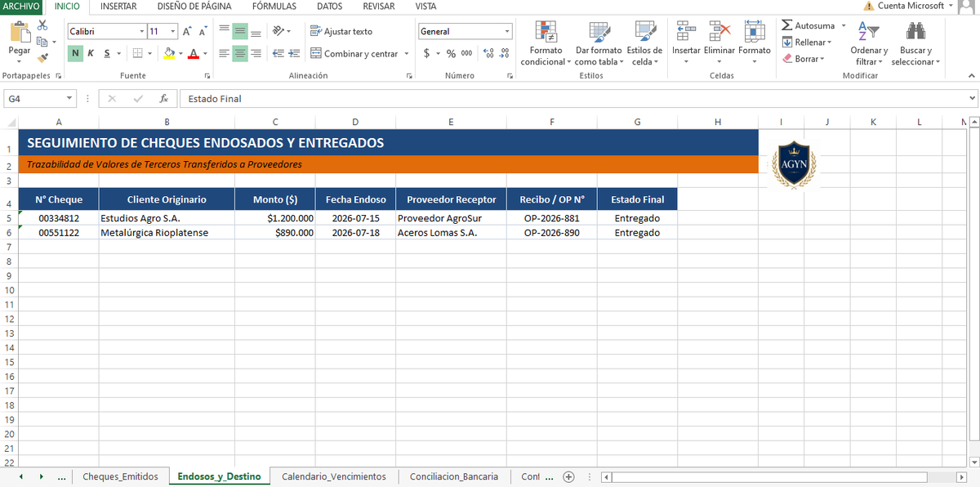Open the Calibri font name dropdown
The height and width of the screenshot is (487, 980).
point(142,31)
